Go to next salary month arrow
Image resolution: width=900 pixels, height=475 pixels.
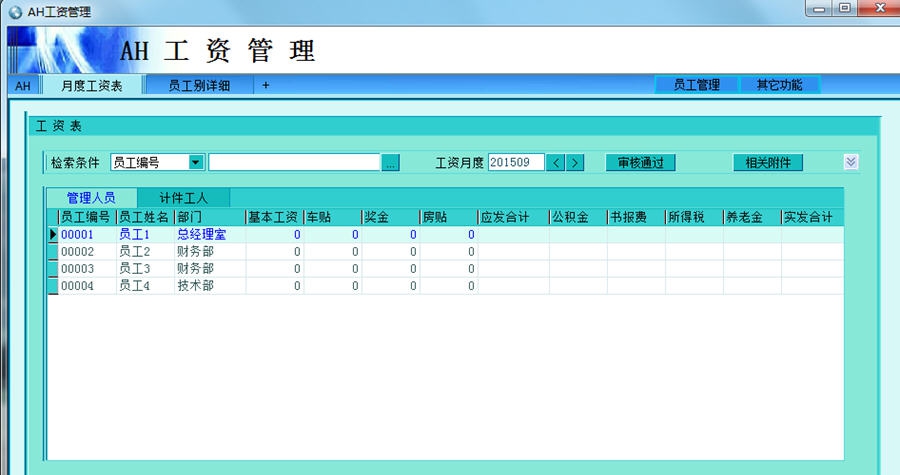click(x=575, y=163)
